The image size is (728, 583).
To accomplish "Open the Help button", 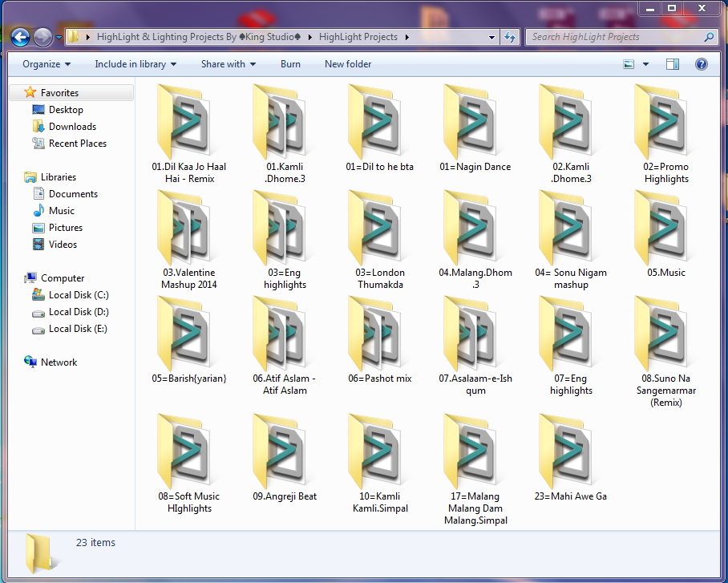I will [x=701, y=64].
